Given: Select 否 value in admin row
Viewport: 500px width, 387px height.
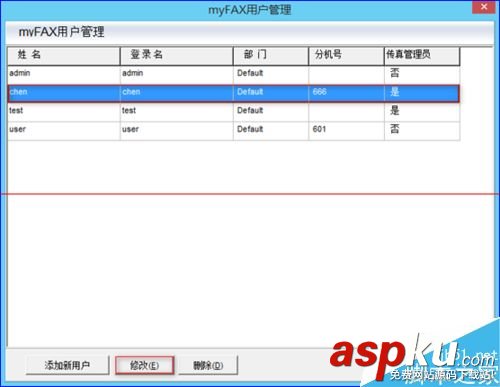Looking at the screenshot, I should pyautogui.click(x=422, y=74).
